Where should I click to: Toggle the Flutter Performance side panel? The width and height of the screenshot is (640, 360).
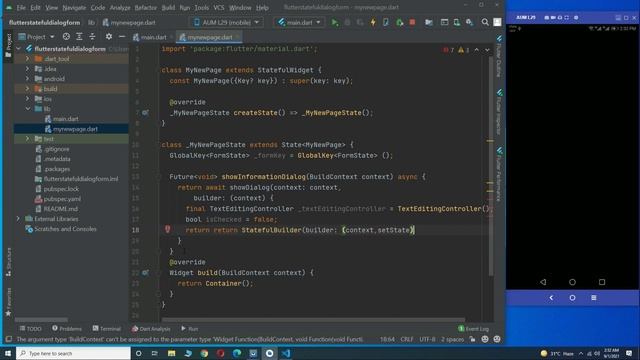tap(499, 174)
